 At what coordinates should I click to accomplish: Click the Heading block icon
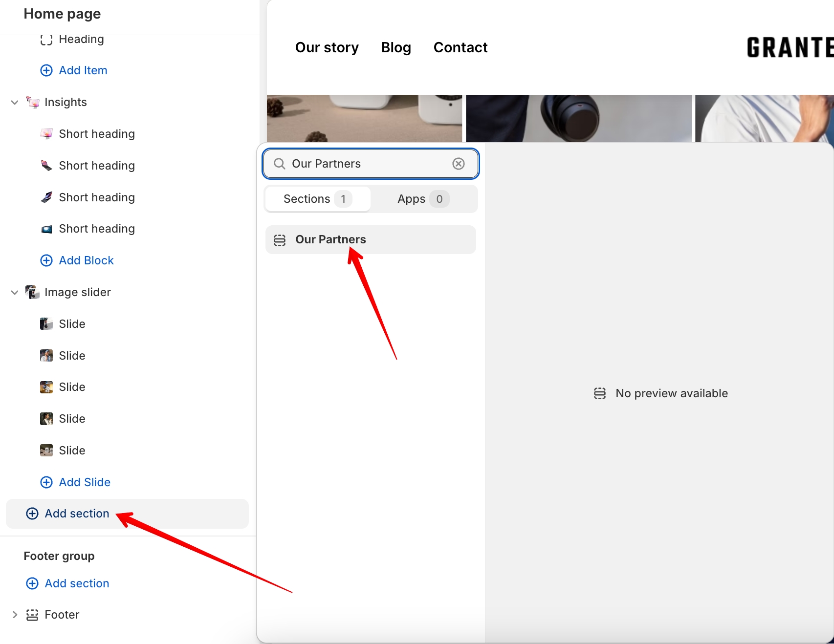pos(46,40)
